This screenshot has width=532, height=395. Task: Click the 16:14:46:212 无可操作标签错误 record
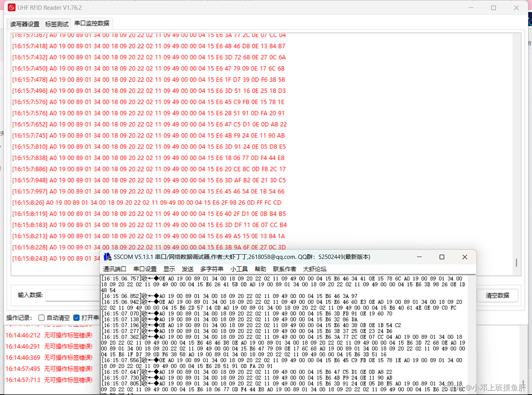click(x=49, y=335)
